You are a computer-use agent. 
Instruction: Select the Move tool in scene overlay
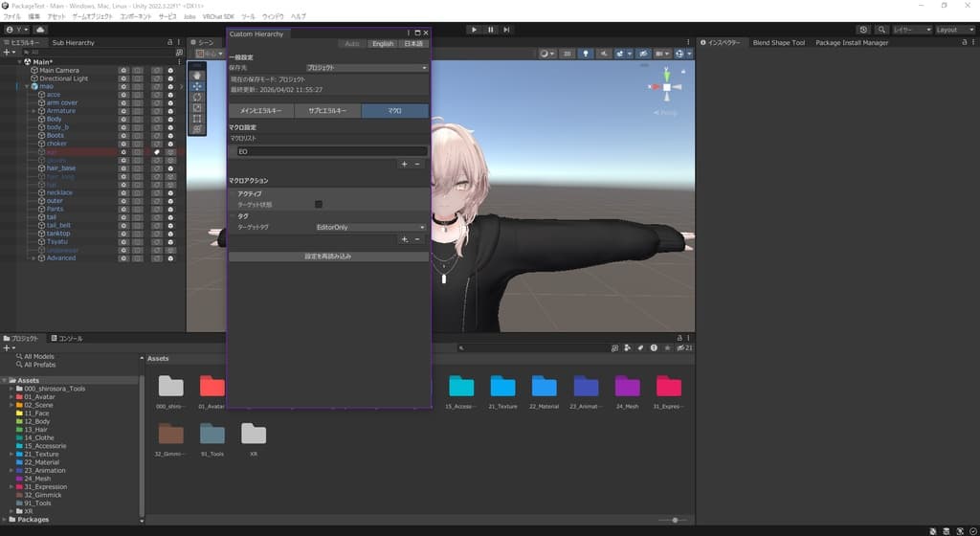pyautogui.click(x=197, y=86)
